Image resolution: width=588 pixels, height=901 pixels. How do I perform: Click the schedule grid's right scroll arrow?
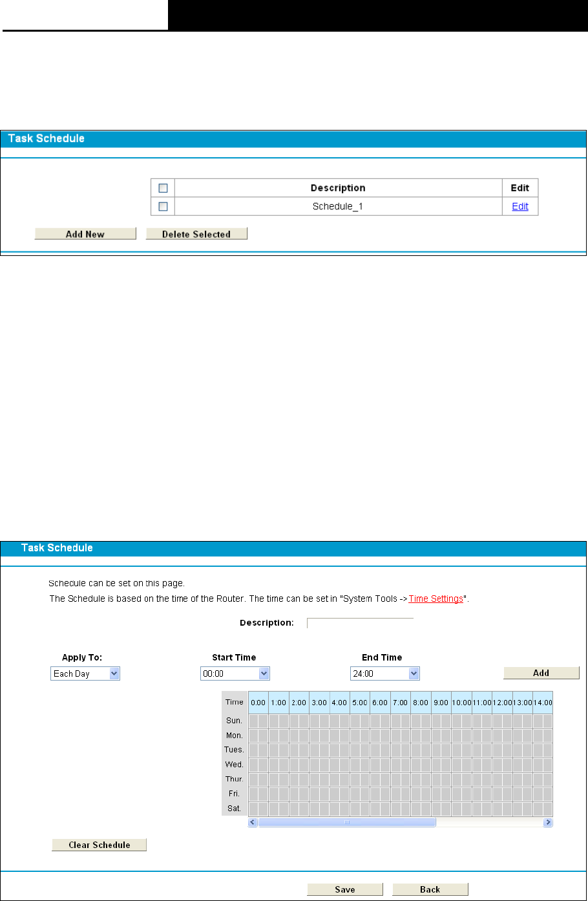tap(548, 822)
